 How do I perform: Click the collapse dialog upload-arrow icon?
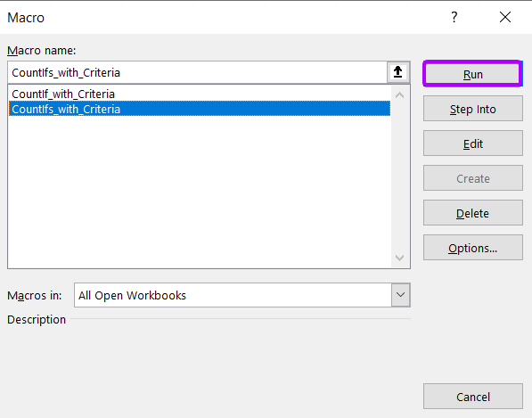(398, 72)
